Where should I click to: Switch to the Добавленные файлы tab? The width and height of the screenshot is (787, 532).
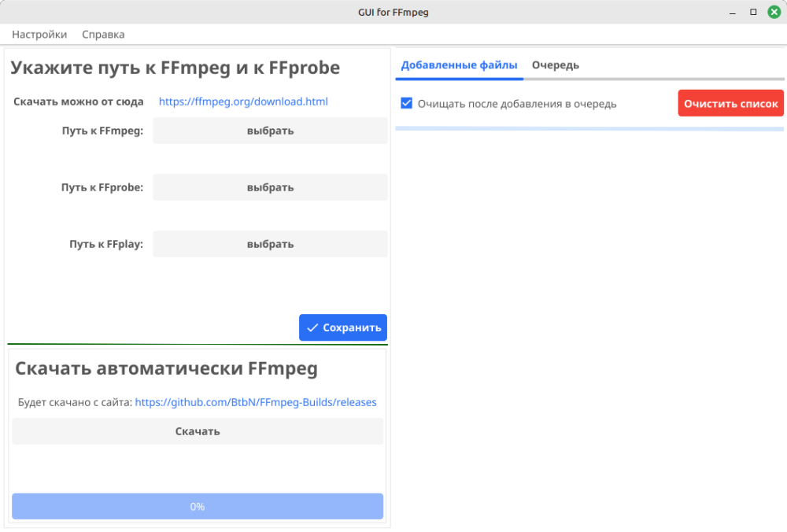coord(460,65)
